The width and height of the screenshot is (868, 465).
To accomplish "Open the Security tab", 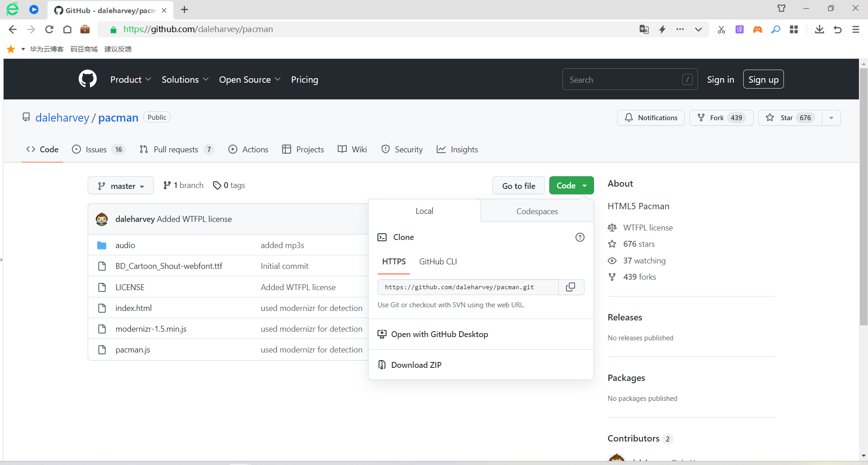I will (x=402, y=150).
